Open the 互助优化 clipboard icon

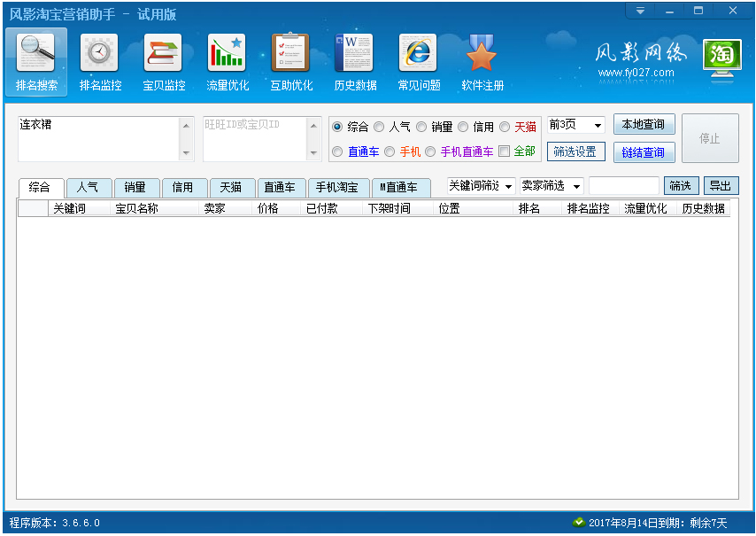(290, 52)
